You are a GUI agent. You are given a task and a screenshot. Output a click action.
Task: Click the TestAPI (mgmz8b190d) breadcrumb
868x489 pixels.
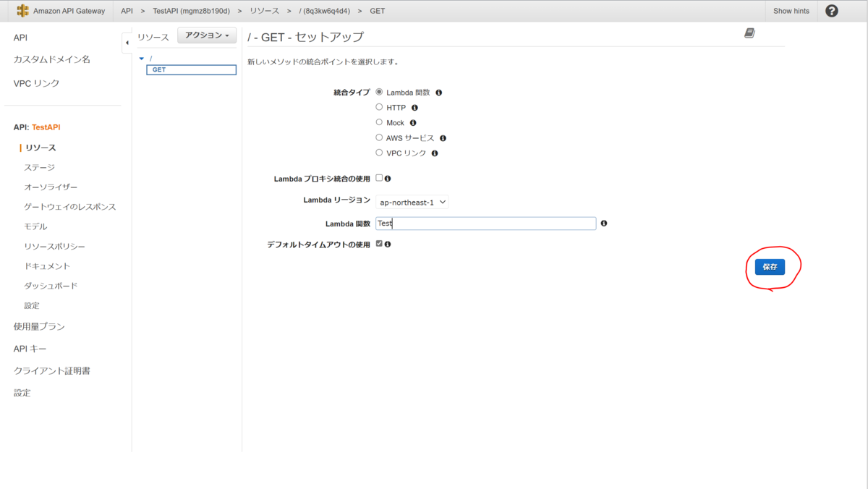point(190,11)
